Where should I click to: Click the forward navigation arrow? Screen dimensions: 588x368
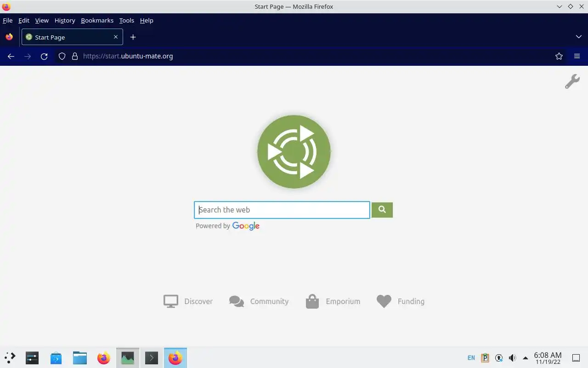tap(28, 56)
